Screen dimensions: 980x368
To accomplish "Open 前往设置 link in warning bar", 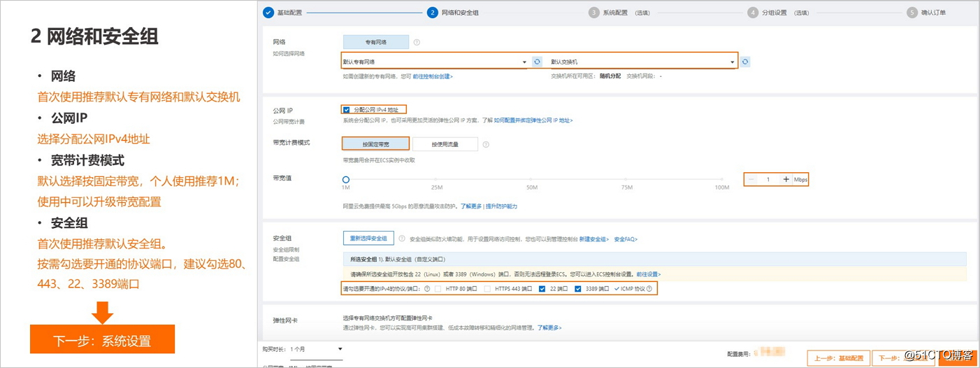I will coord(647,274).
